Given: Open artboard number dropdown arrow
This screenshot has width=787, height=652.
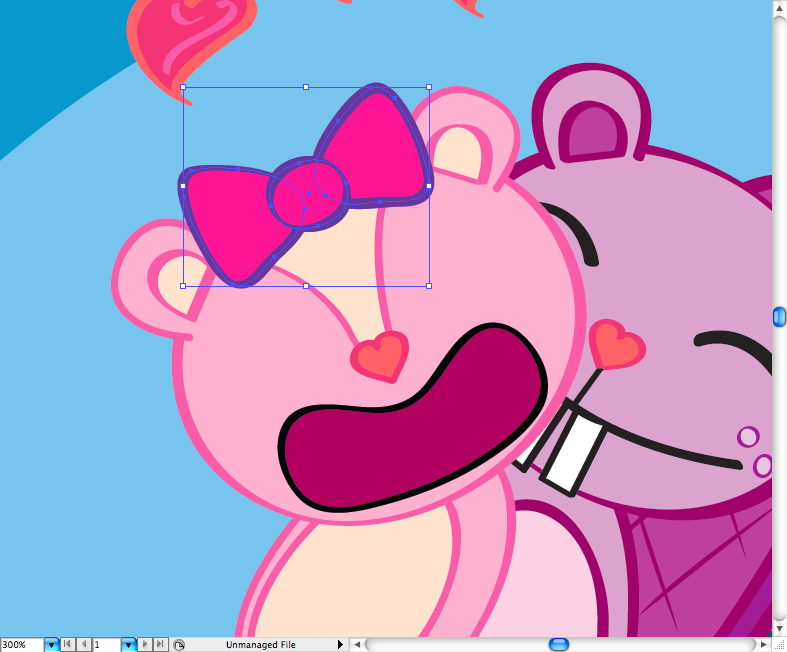Looking at the screenshot, I should pyautogui.click(x=128, y=645).
